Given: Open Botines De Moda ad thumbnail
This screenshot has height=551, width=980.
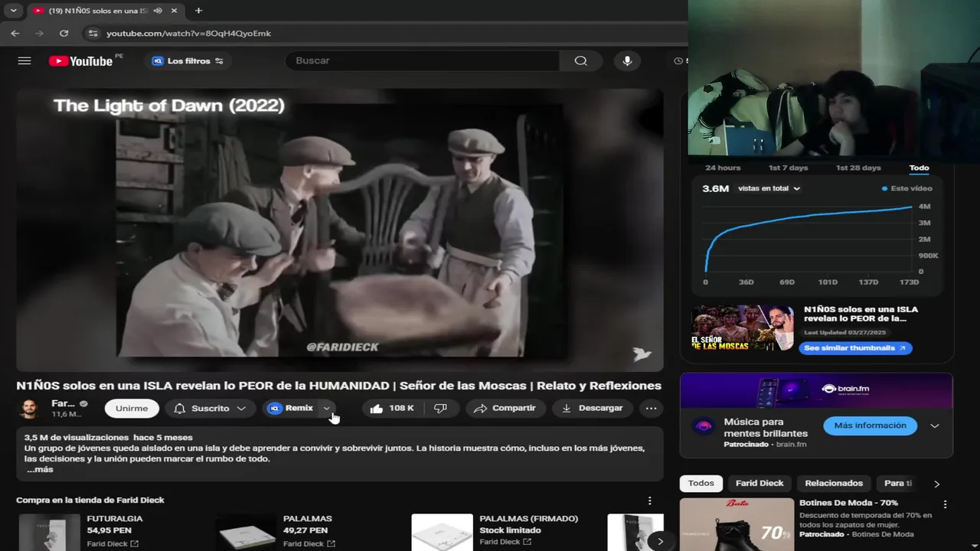Looking at the screenshot, I should 737,524.
